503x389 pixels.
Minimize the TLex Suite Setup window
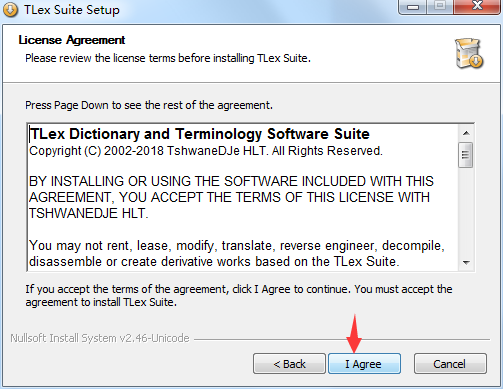[413, 7]
